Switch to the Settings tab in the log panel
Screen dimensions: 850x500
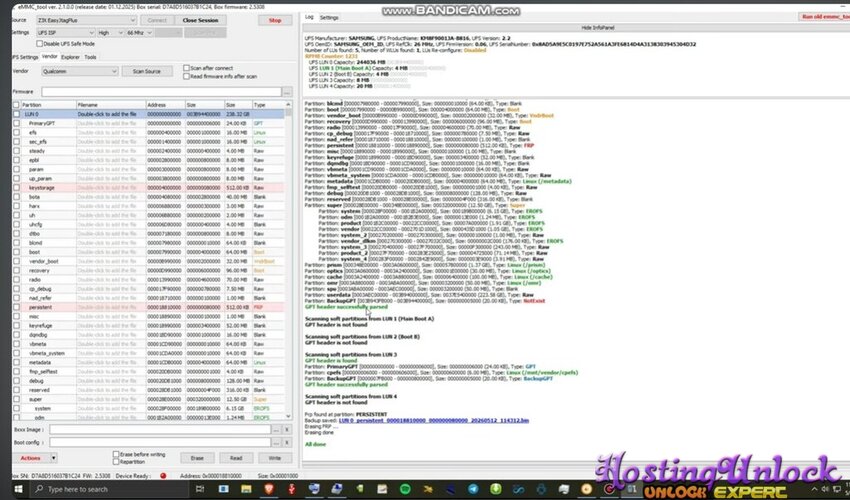[x=329, y=17]
